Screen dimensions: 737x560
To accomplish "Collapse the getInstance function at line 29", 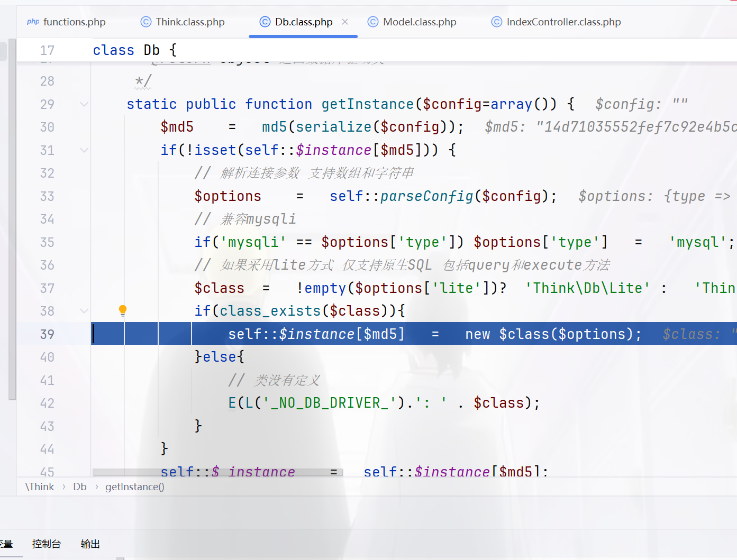I will (x=84, y=104).
